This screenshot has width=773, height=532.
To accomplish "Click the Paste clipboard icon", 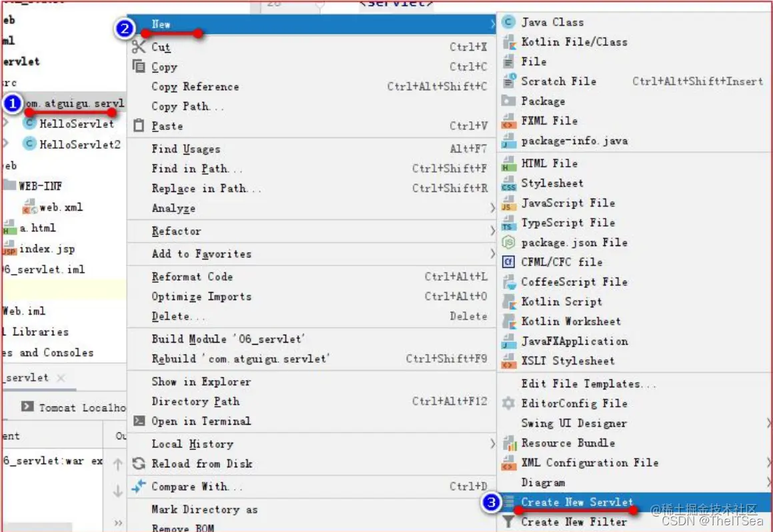I will (139, 125).
